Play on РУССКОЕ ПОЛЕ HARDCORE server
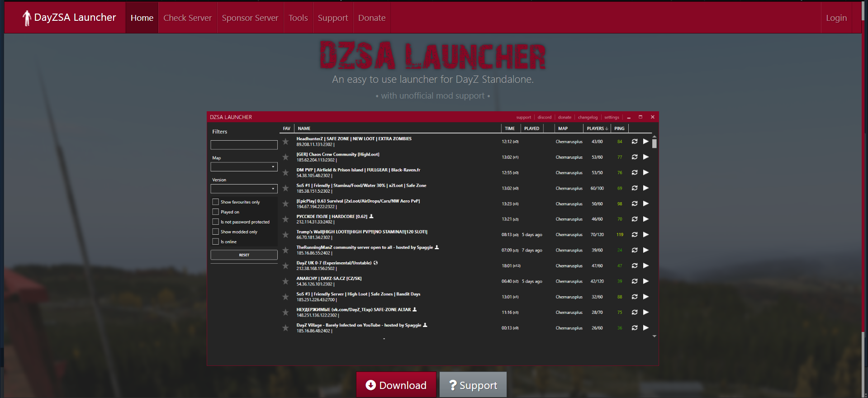The height and width of the screenshot is (398, 868). click(646, 219)
